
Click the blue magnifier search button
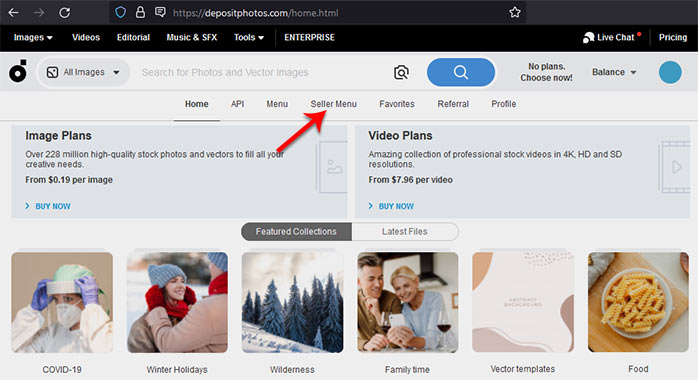[x=461, y=72]
